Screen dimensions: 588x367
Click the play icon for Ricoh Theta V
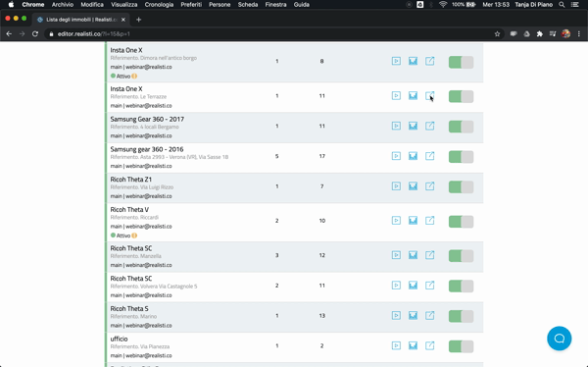coord(396,221)
